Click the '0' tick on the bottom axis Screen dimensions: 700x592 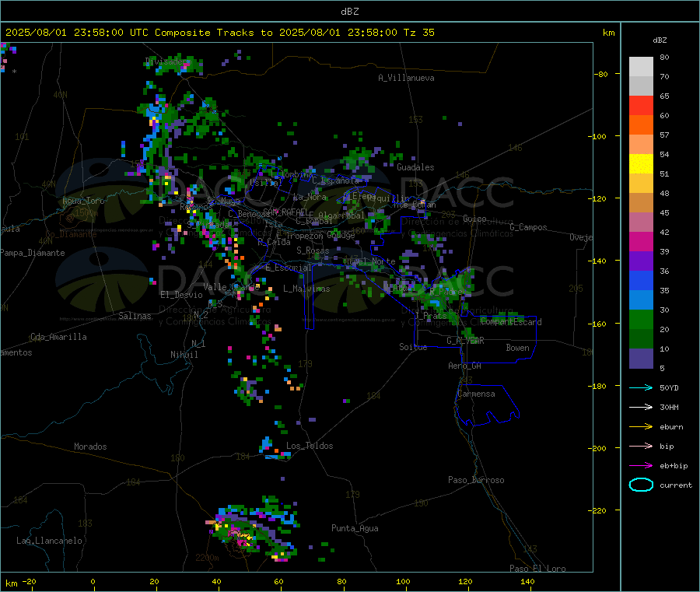tap(93, 581)
